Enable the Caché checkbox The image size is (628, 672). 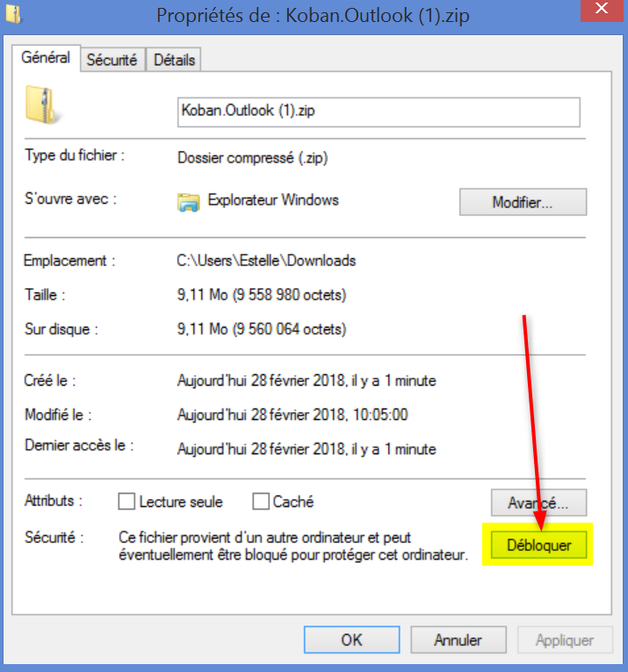click(261, 501)
